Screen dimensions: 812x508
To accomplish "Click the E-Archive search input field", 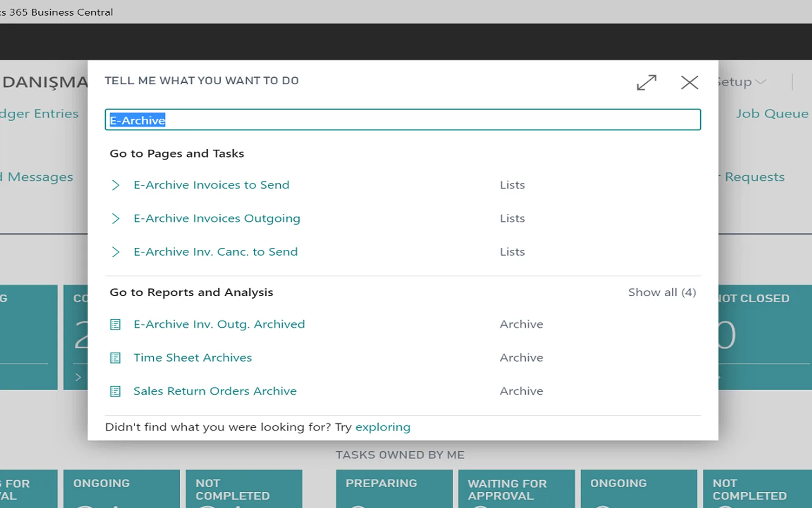I will coord(403,120).
